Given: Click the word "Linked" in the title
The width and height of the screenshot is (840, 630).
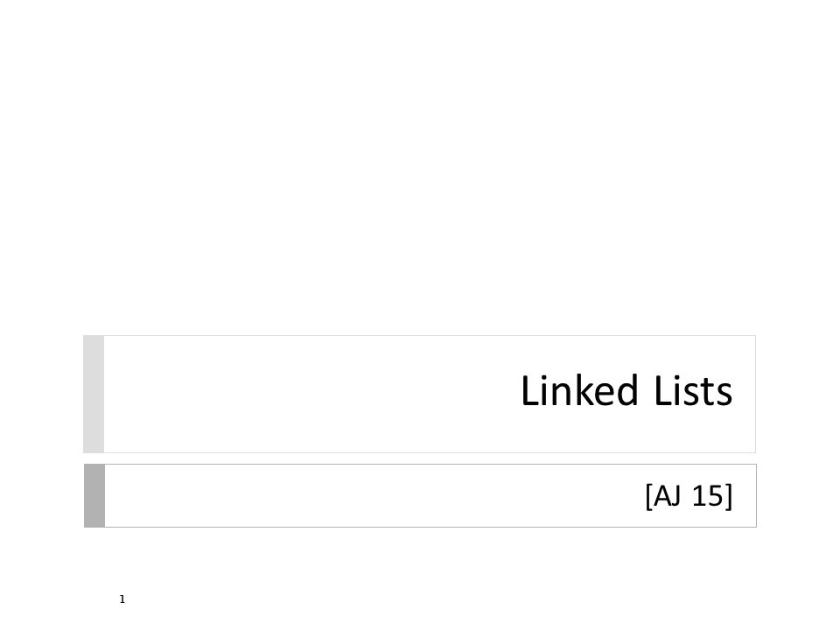Looking at the screenshot, I should pos(579,390).
